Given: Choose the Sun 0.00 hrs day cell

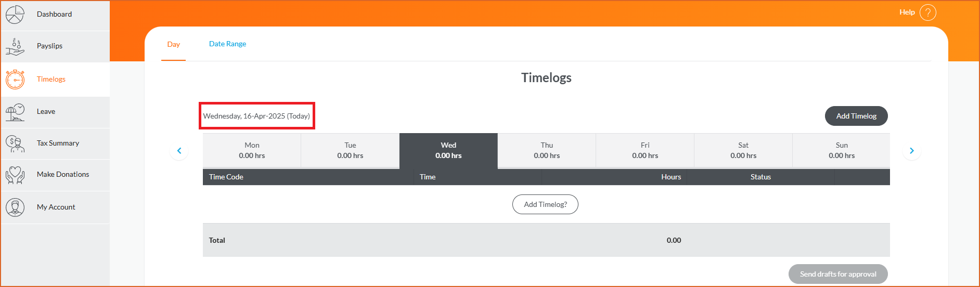Looking at the screenshot, I should pos(842,150).
